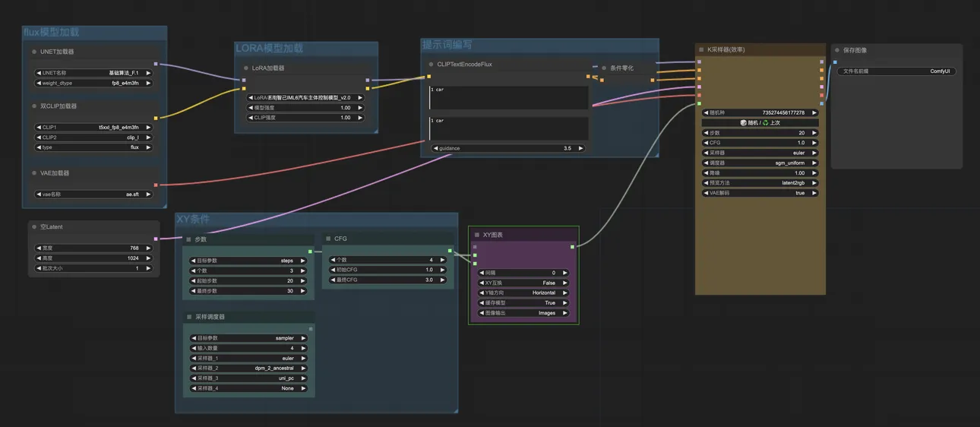The image size is (980, 427).
Task: Increase 随机种 with its right arrow
Action: 814,112
